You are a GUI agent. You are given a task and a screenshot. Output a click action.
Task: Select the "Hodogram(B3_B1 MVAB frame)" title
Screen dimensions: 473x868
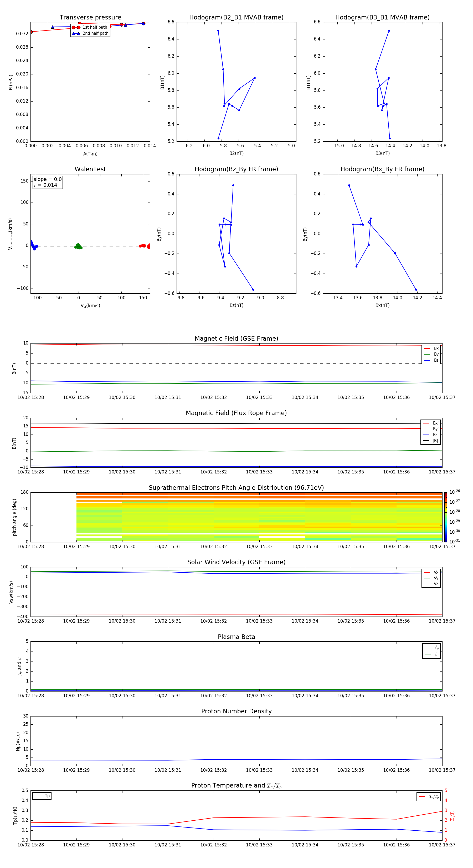point(382,18)
